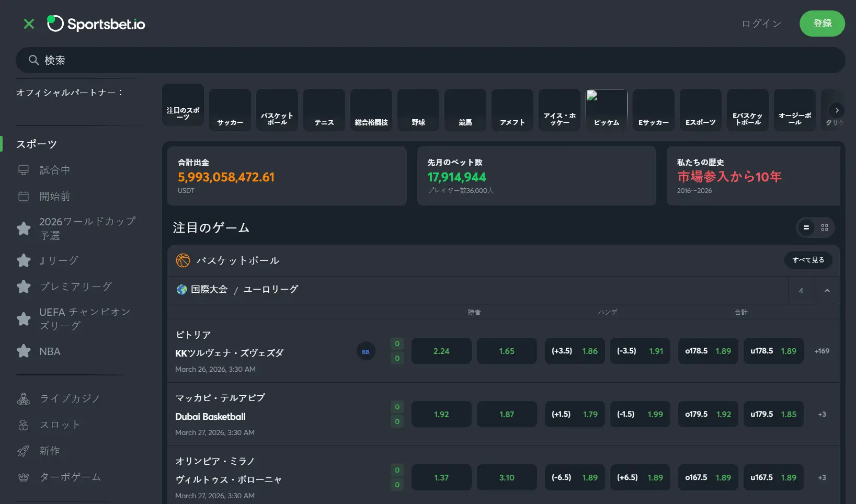Select the オージーボール tab

pyautogui.click(x=795, y=110)
